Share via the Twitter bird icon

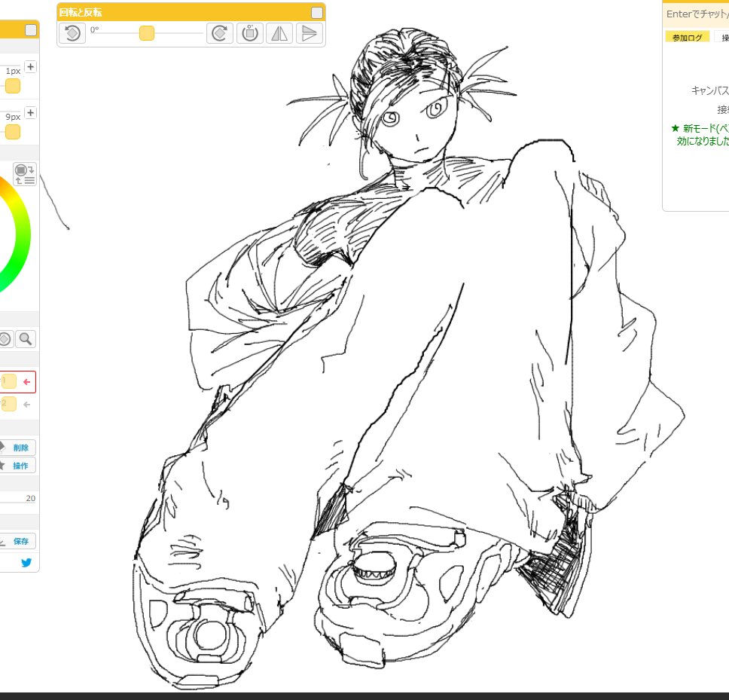(26, 563)
